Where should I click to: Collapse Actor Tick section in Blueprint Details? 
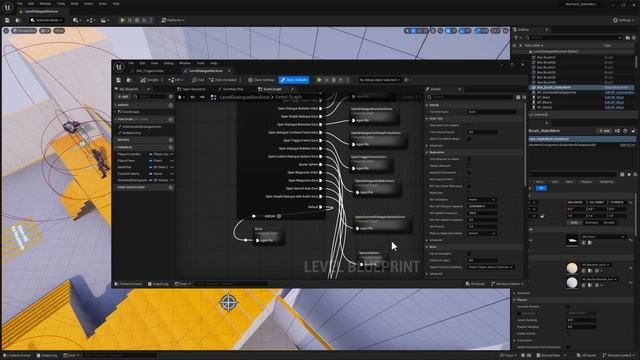[427, 118]
